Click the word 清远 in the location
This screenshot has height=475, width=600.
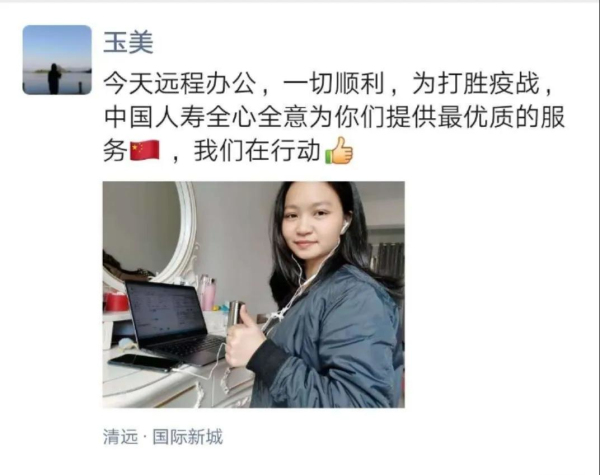(x=120, y=437)
